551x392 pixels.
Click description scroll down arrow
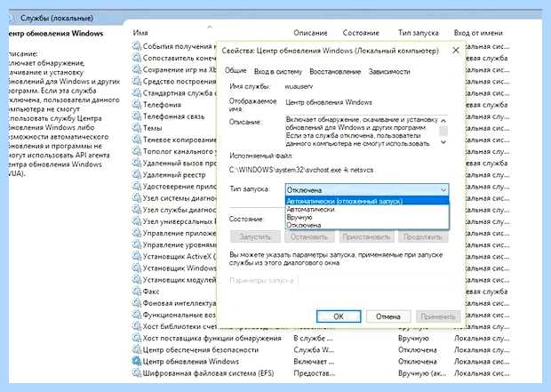click(x=443, y=142)
